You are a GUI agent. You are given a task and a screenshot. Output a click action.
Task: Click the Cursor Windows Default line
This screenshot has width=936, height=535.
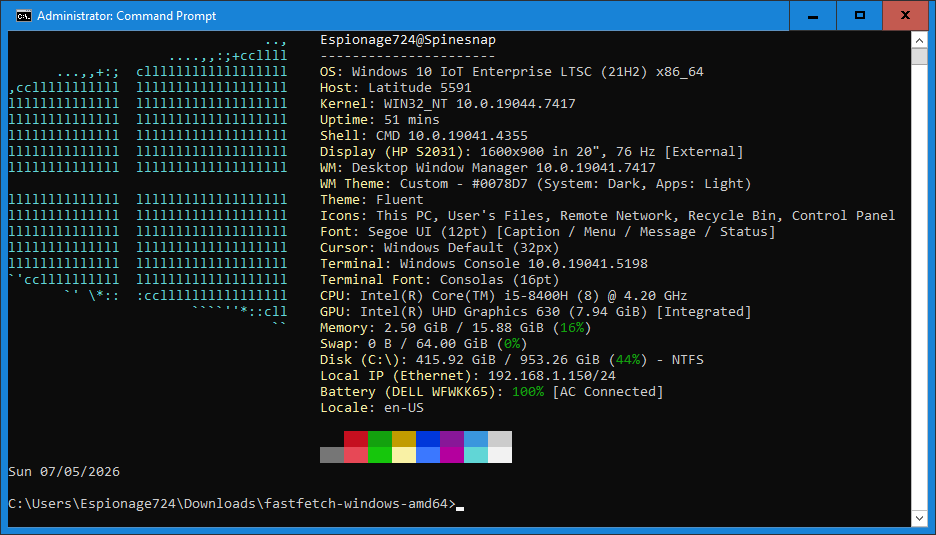[439, 248]
